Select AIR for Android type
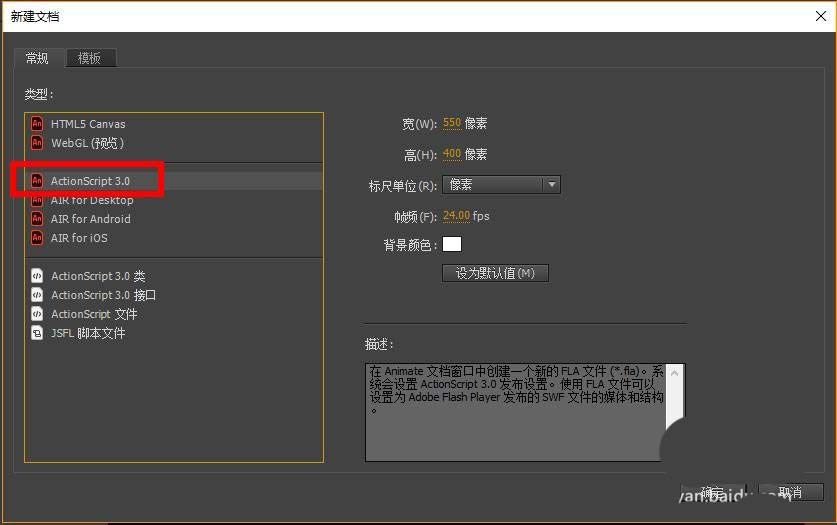The width and height of the screenshot is (837, 525). pyautogui.click(x=174, y=219)
